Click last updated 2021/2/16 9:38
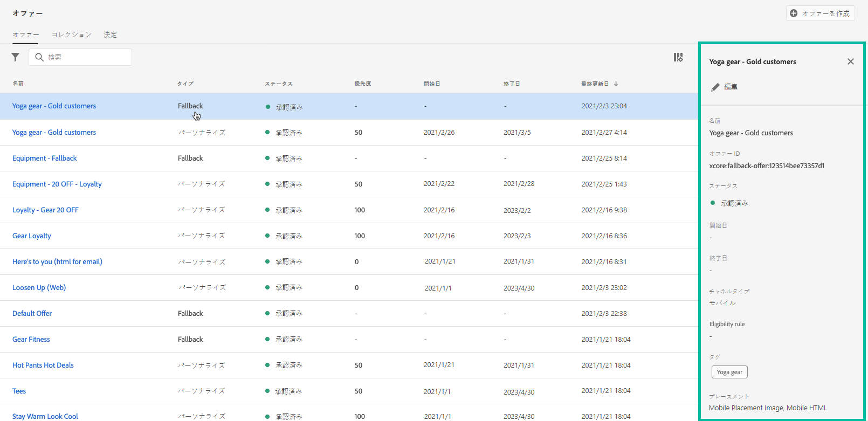 (604, 210)
